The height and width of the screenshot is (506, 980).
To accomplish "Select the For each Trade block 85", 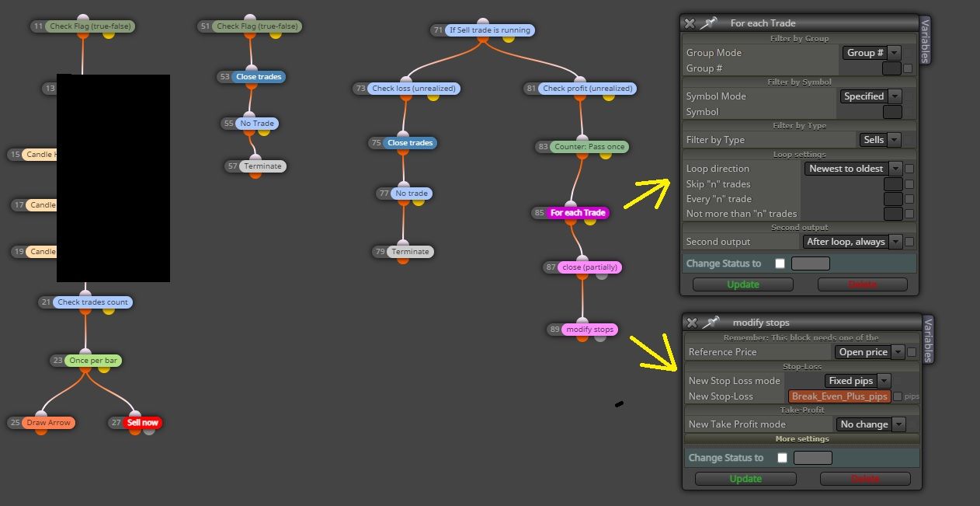I will (578, 213).
